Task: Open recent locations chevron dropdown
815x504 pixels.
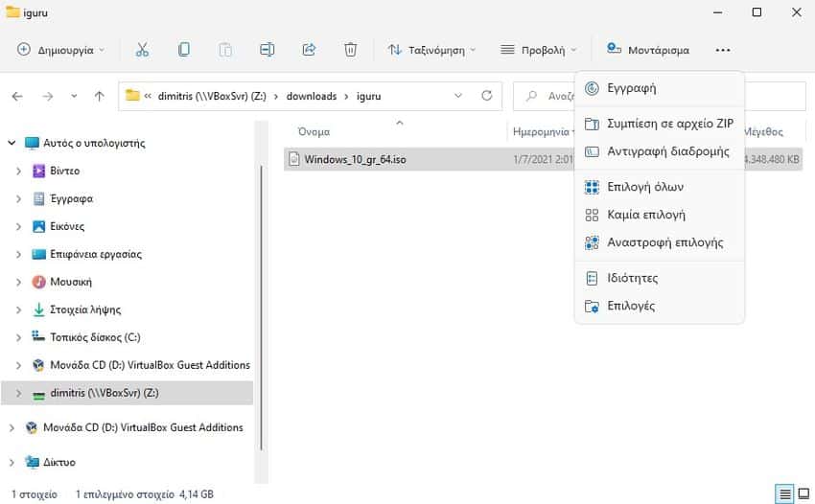Action: coord(74,96)
